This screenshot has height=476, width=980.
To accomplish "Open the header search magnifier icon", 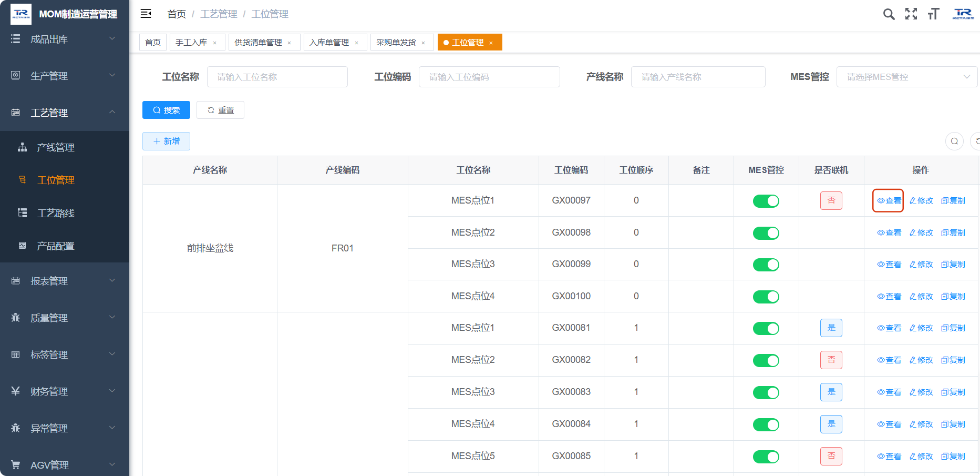I will (889, 14).
